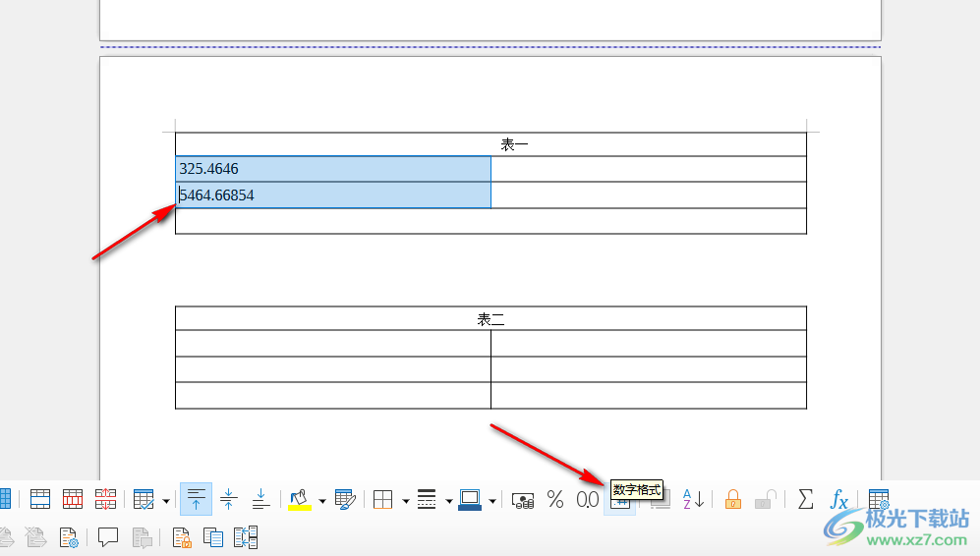Screen dimensions: 980x556
Task: Click cell containing 325.4646
Action: point(333,169)
